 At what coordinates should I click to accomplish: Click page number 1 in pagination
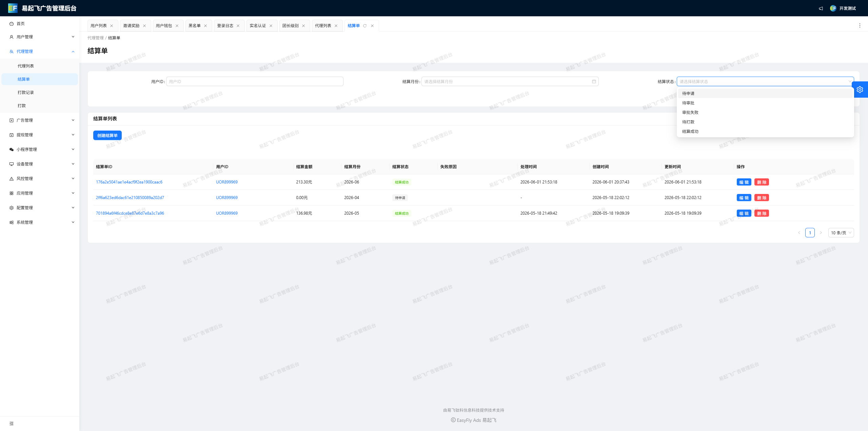(810, 233)
